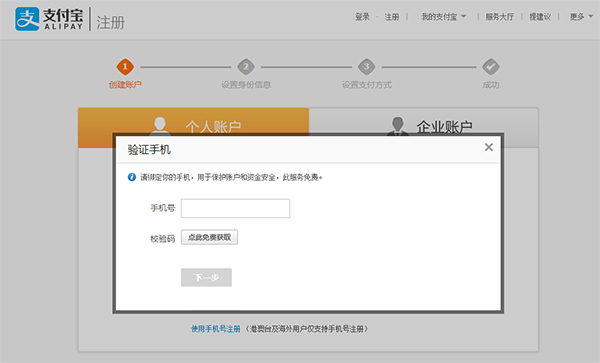
Task: Open the 使用手机号注册 link
Action: (x=216, y=329)
